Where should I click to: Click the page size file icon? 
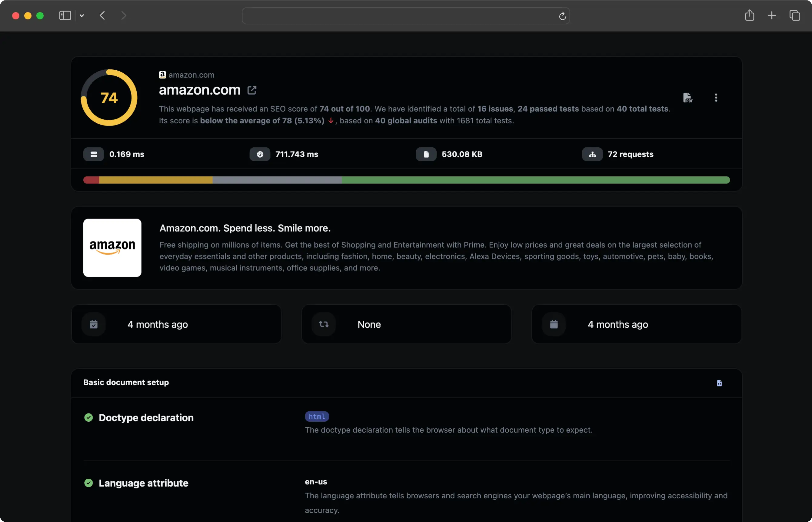(x=426, y=154)
